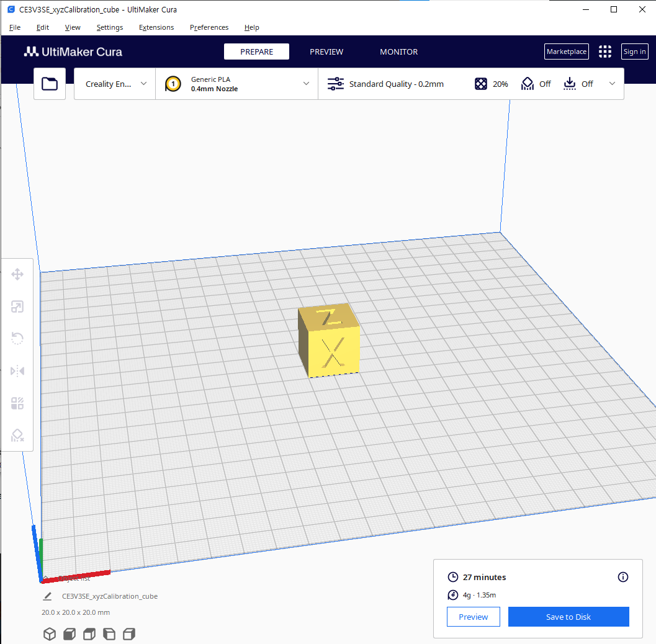Click the support Off icon
Image resolution: width=656 pixels, height=644 pixels.
(527, 84)
